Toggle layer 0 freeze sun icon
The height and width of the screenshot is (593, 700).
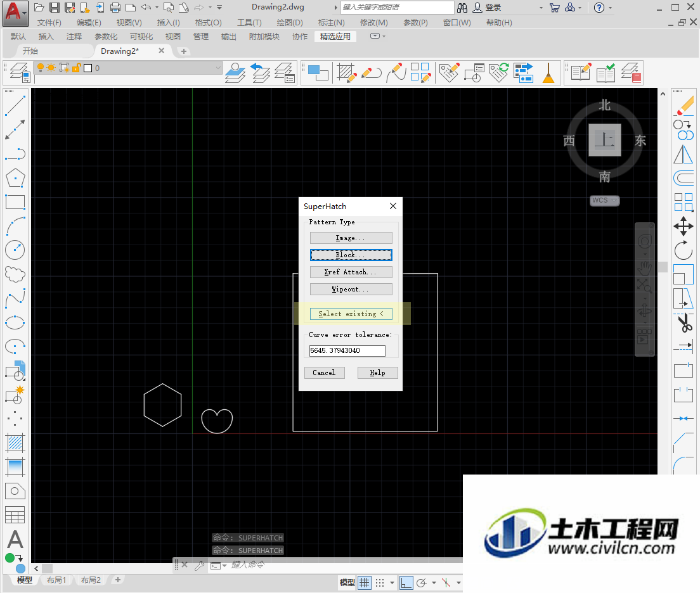click(51, 68)
